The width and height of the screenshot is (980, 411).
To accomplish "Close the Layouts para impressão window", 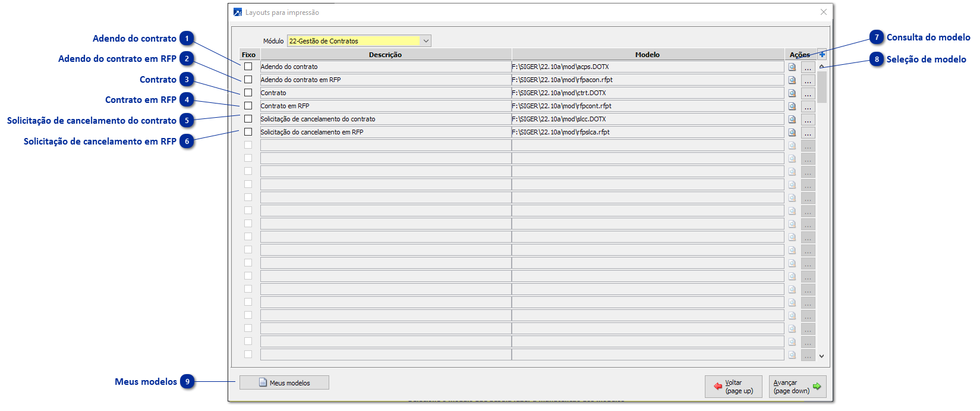I will (824, 12).
